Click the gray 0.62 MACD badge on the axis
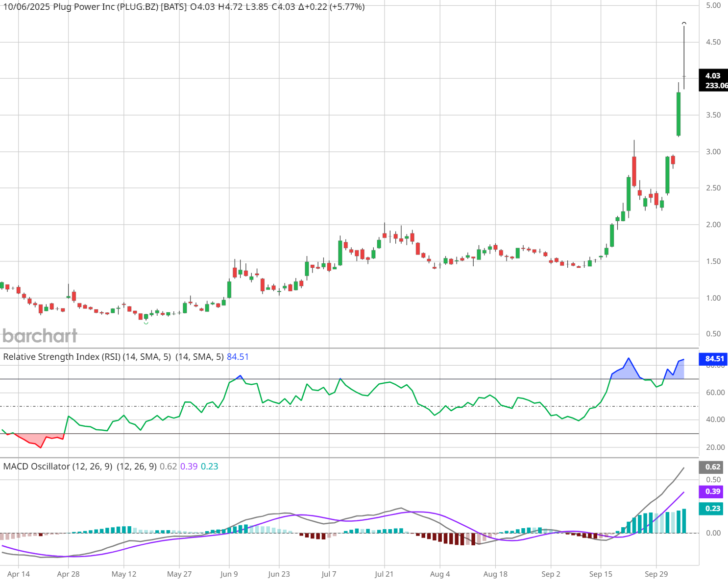The image size is (728, 583). [x=711, y=467]
